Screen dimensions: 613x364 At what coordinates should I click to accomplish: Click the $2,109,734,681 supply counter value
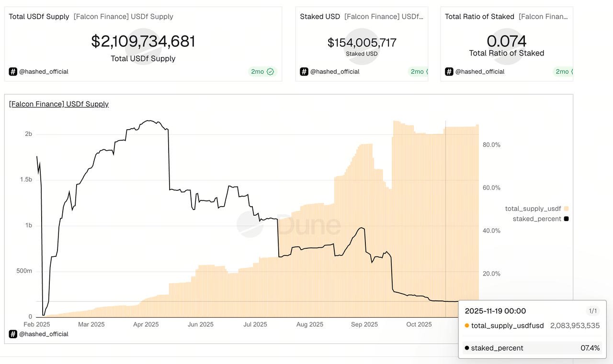point(143,41)
